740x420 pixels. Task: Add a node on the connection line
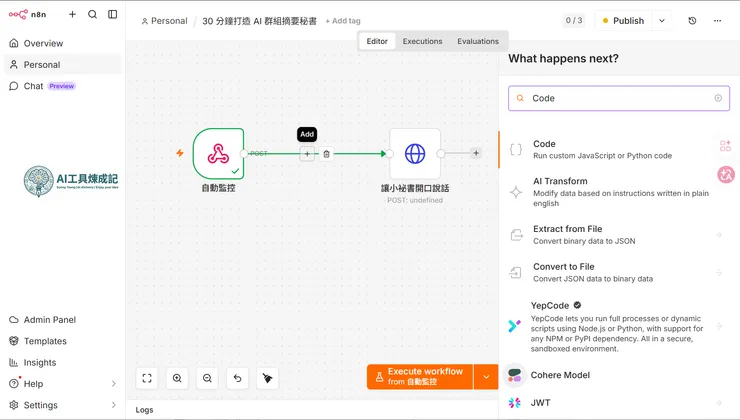[x=307, y=153]
